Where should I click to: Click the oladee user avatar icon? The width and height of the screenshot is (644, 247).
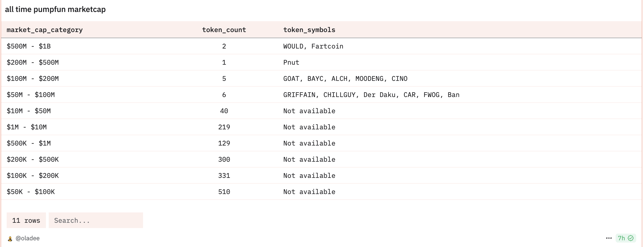coord(10,239)
